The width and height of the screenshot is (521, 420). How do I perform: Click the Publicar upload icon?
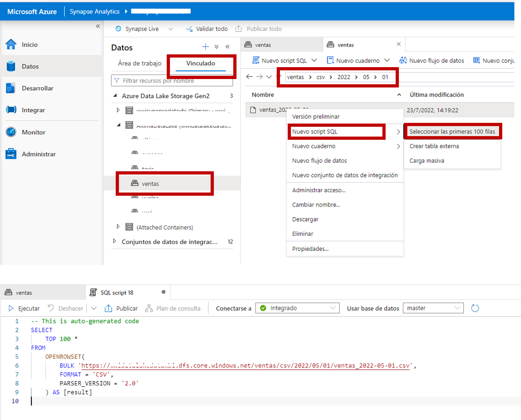(x=108, y=308)
